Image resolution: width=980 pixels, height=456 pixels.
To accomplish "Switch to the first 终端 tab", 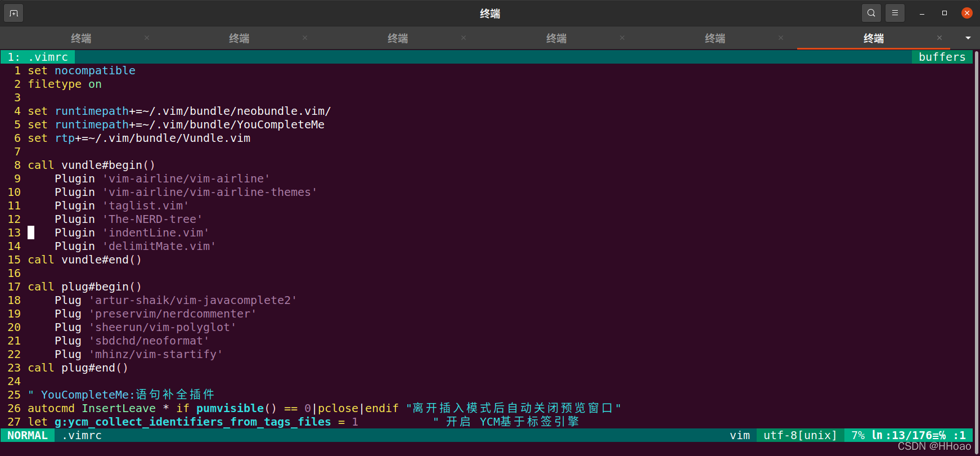I will (x=81, y=38).
